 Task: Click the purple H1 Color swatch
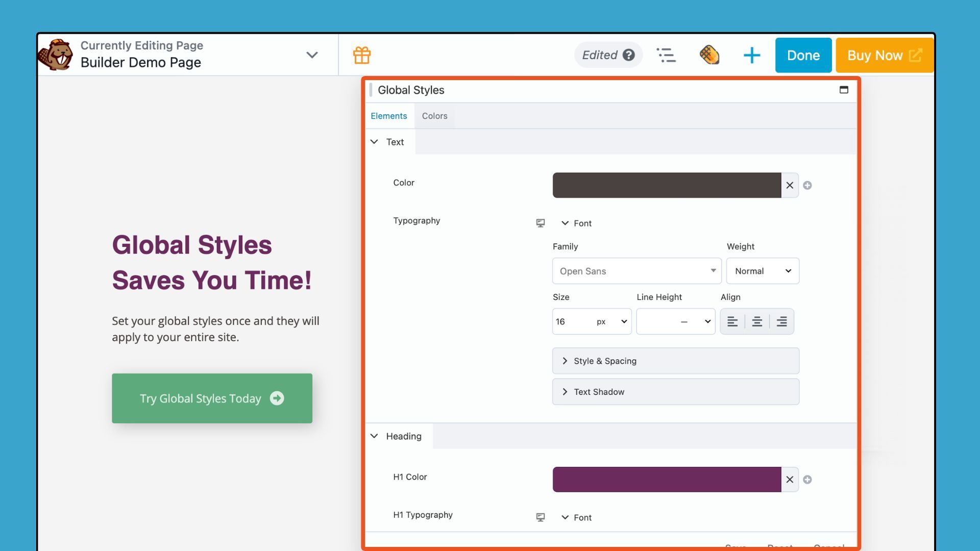point(666,479)
